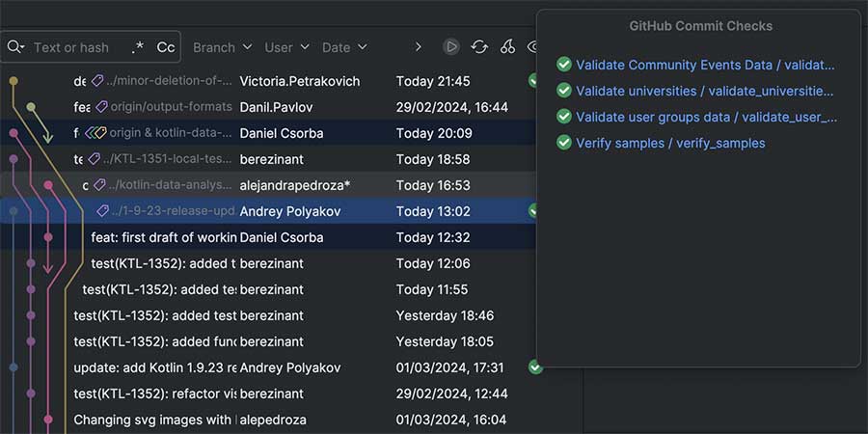The height and width of the screenshot is (434, 868).
Task: Open the Branch filter dropdown
Action: [222, 47]
